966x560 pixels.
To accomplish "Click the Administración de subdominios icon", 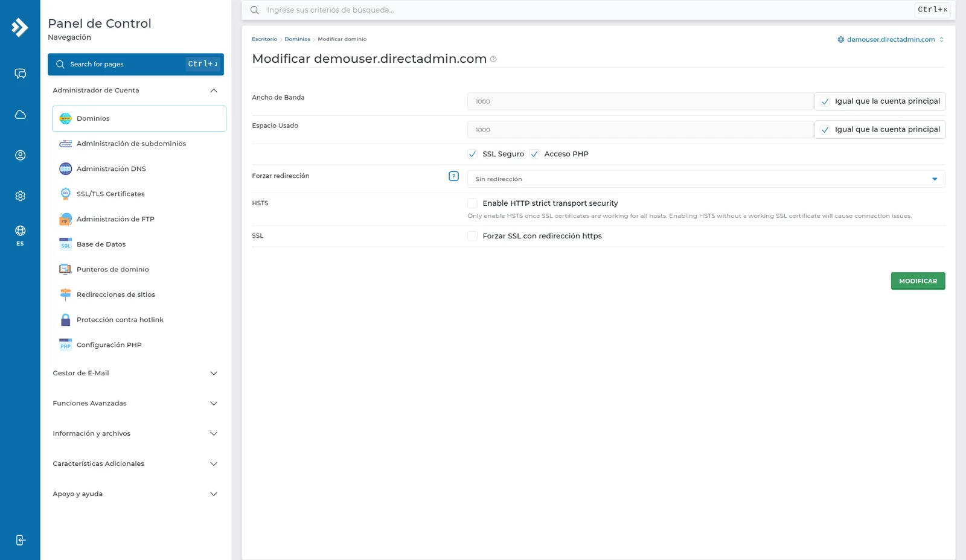I will (66, 144).
